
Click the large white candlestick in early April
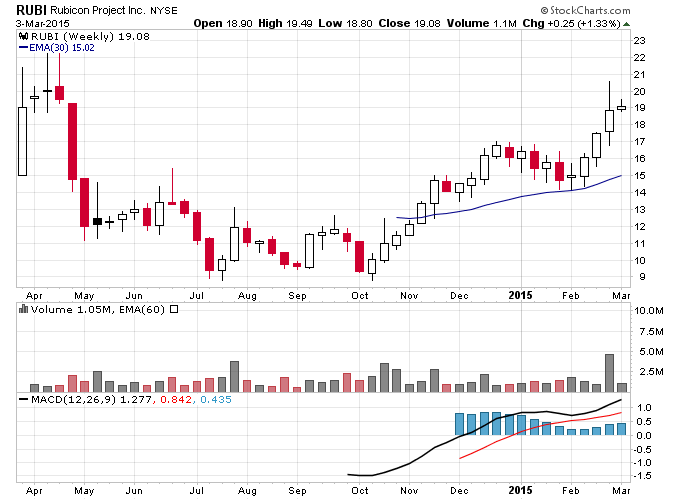click(22, 141)
